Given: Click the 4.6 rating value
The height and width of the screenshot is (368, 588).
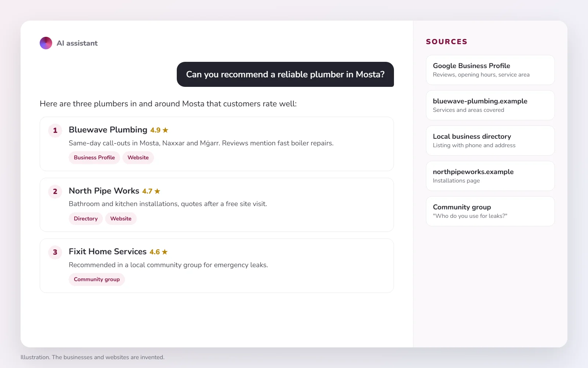Looking at the screenshot, I should pyautogui.click(x=155, y=252).
